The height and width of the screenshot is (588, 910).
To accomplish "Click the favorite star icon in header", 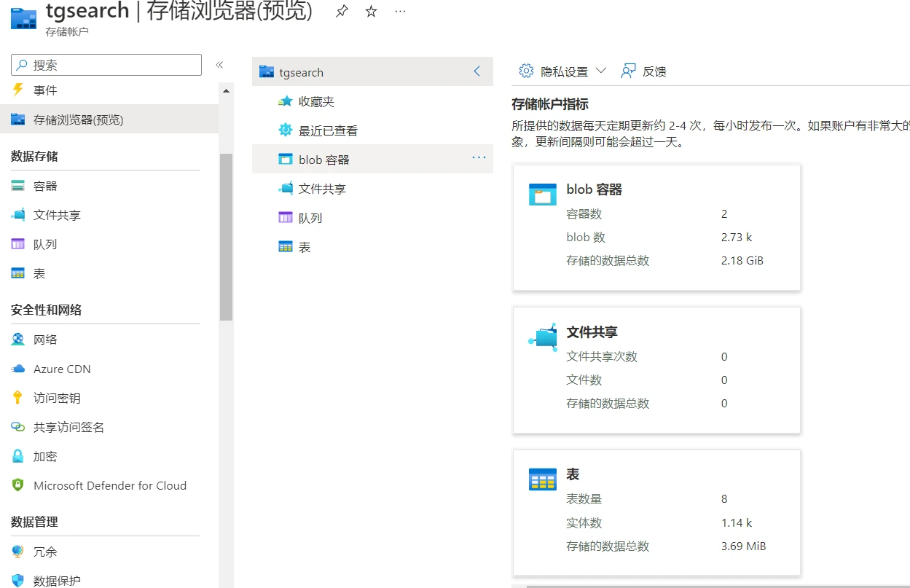I will coord(371,12).
